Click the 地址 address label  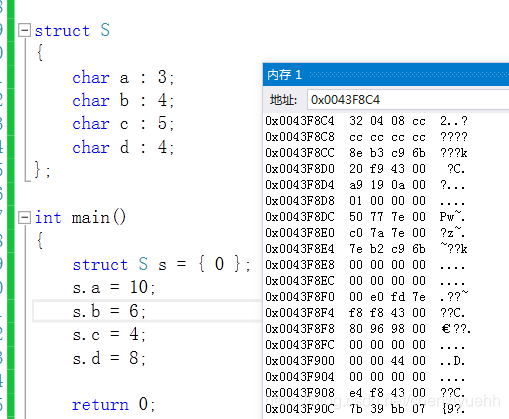coord(283,100)
